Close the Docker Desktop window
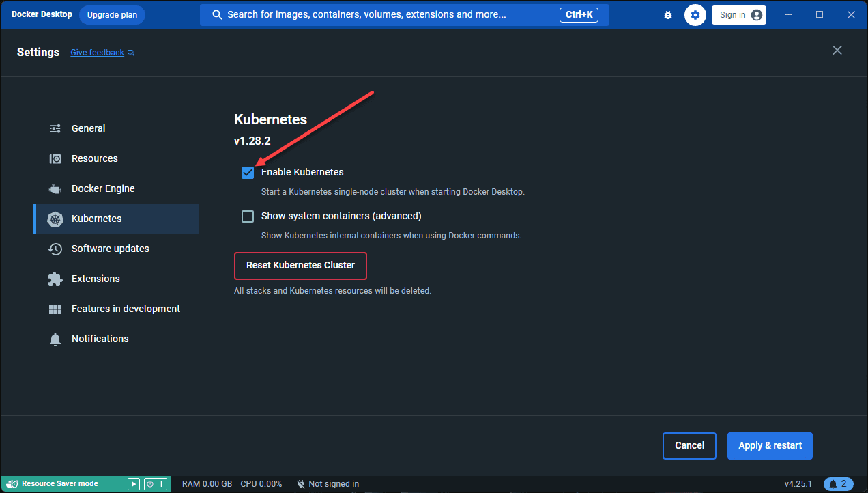868x493 pixels. (851, 15)
